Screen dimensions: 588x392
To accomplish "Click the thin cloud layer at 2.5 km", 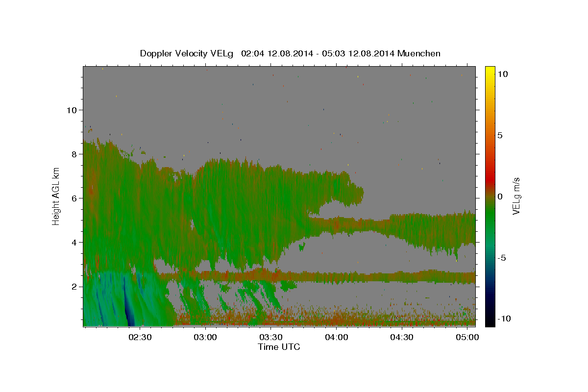I will click(316, 277).
